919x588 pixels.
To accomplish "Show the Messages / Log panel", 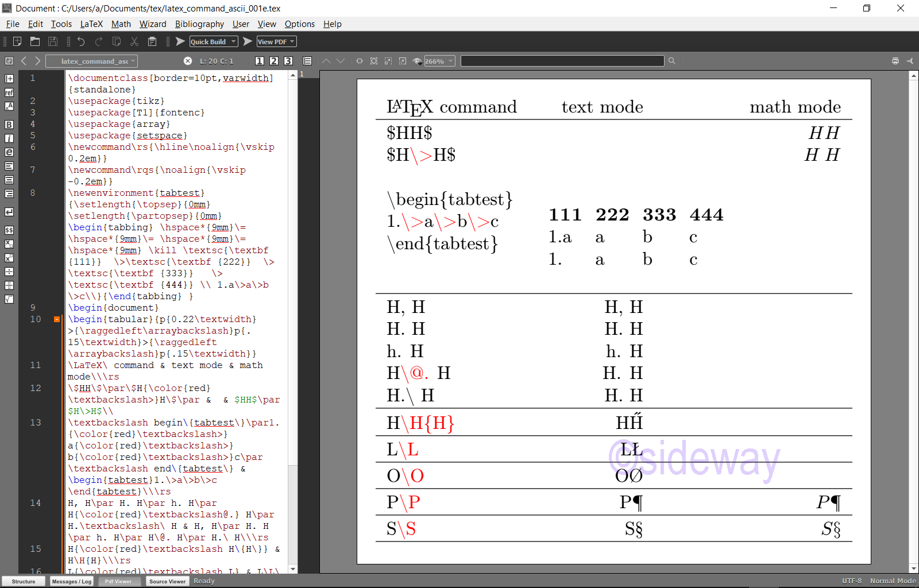I will point(72,581).
